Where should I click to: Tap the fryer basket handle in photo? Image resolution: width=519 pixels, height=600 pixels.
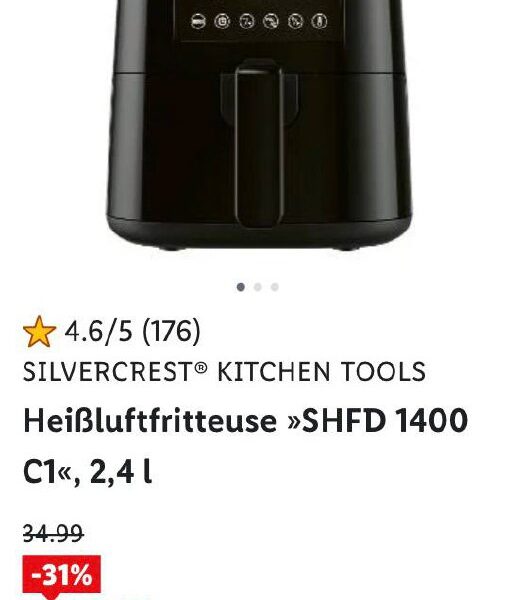coord(260,143)
